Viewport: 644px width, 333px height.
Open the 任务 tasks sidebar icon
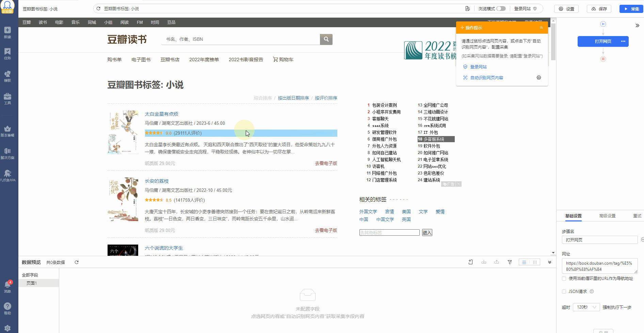pos(7,54)
